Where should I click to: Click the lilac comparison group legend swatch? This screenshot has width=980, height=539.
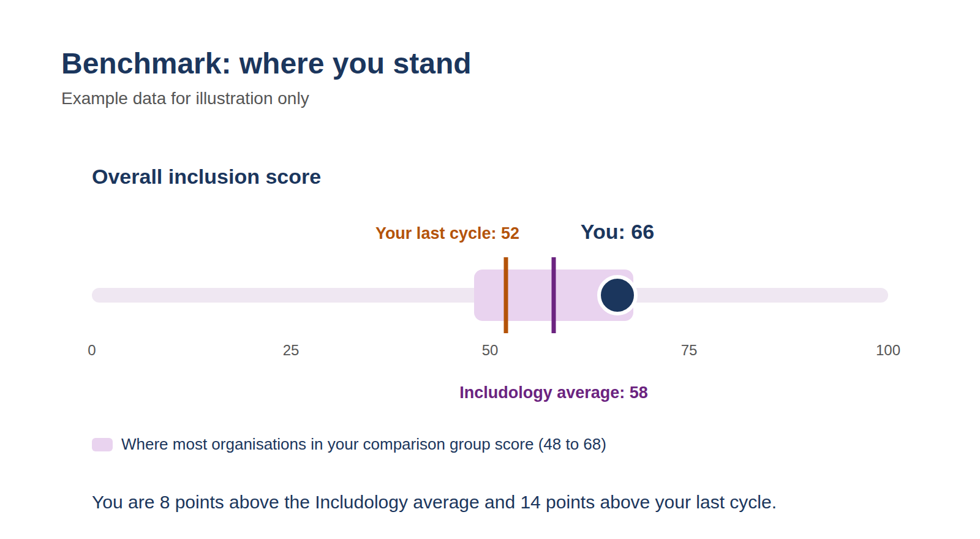pos(102,445)
